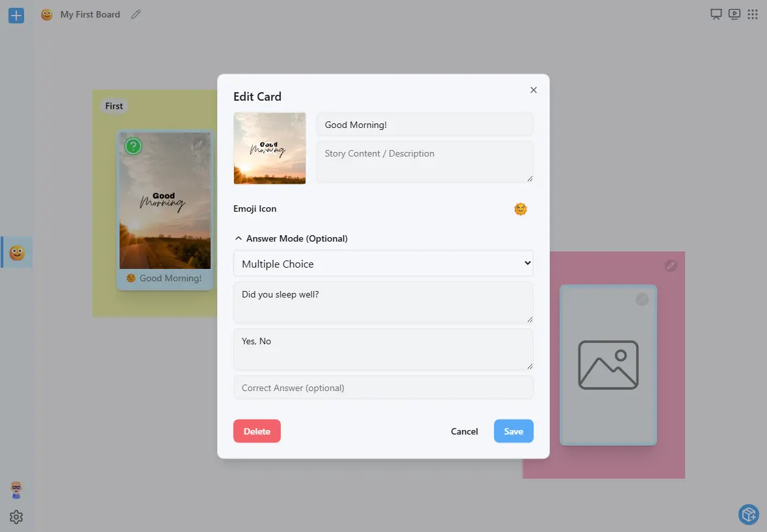
Task: Click the Delete button
Action: coord(257,431)
